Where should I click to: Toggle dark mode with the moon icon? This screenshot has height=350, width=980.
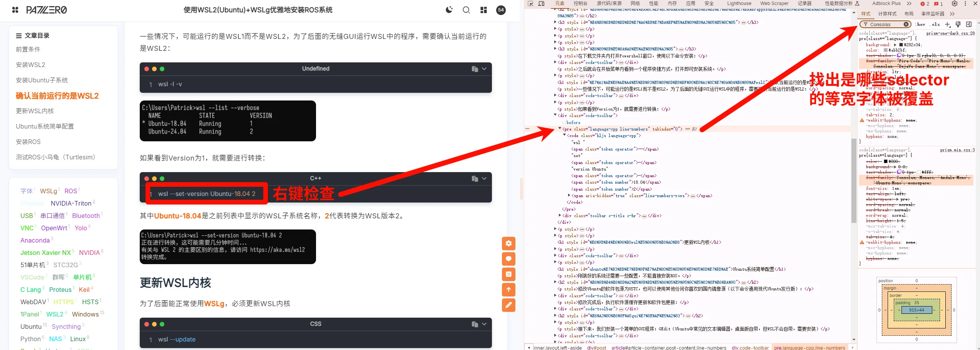449,10
